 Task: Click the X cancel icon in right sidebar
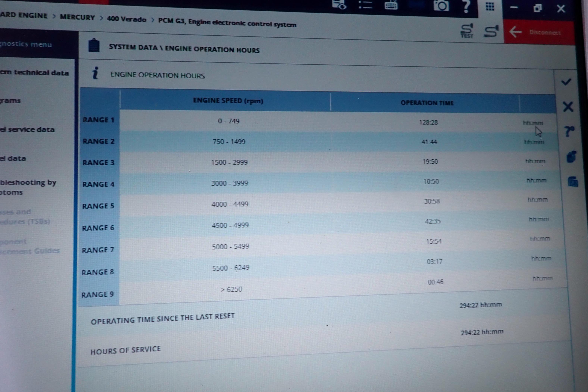tap(568, 107)
